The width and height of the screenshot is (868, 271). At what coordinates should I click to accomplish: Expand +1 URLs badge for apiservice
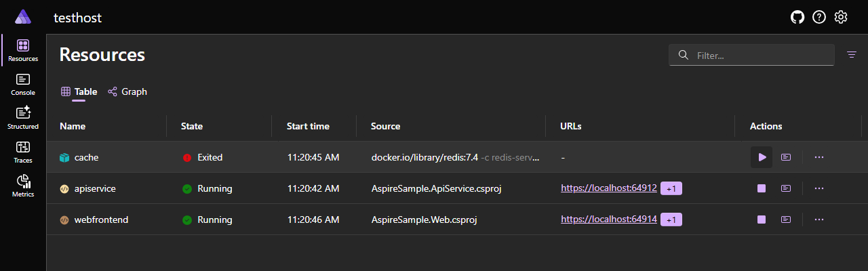[x=671, y=188]
